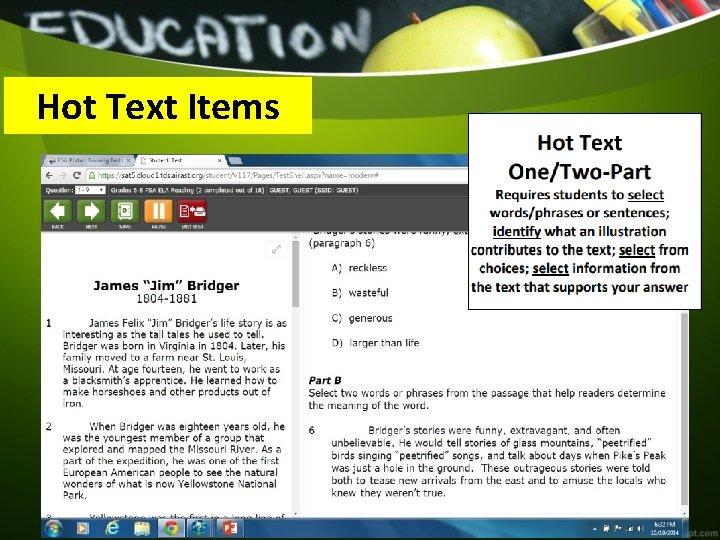Open the Windows Start menu
This screenshot has width=720, height=540.
point(54,529)
